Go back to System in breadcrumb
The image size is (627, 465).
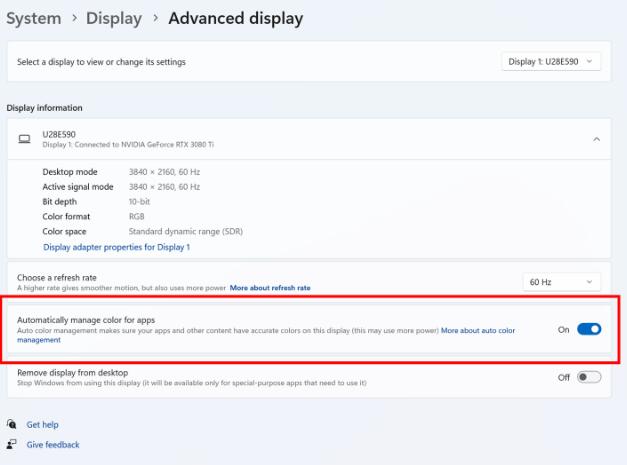[33, 18]
